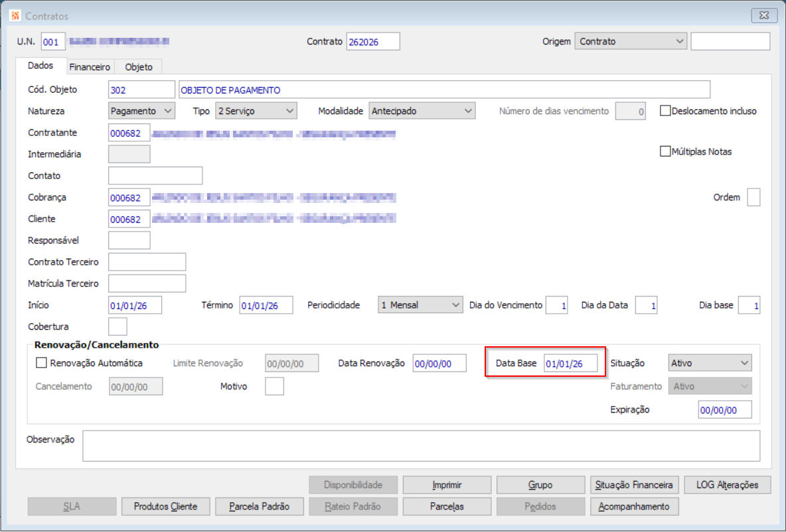Click the Matrícula Terceiro field
The image size is (786, 532).
(147, 283)
